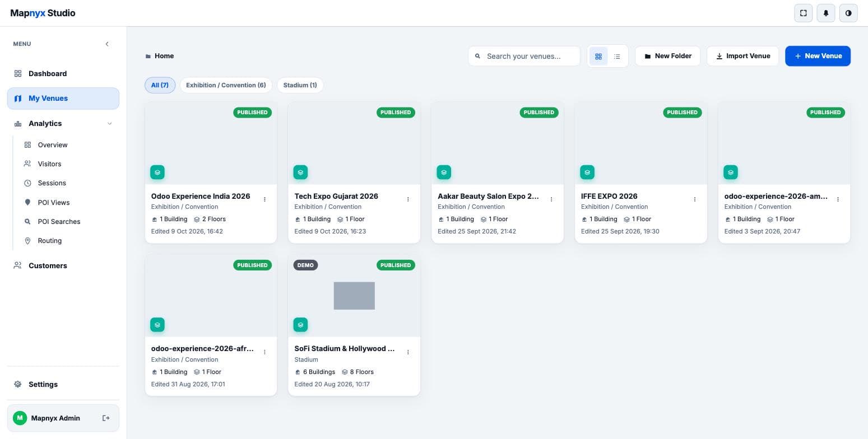Click the green M user avatar
868x439 pixels.
(x=20, y=418)
